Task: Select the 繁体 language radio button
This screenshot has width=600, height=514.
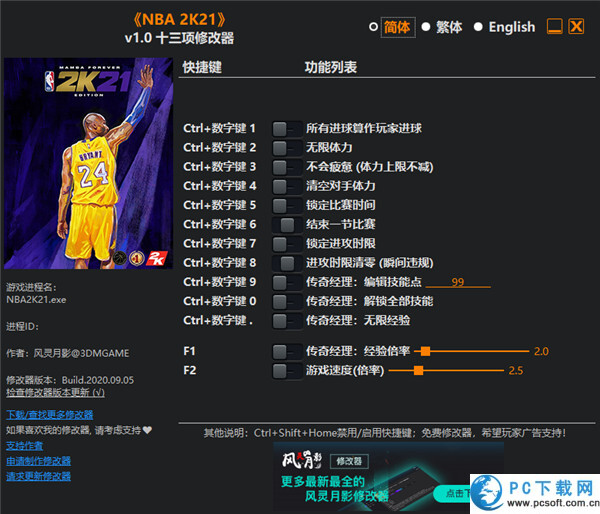Action: pyautogui.click(x=426, y=27)
